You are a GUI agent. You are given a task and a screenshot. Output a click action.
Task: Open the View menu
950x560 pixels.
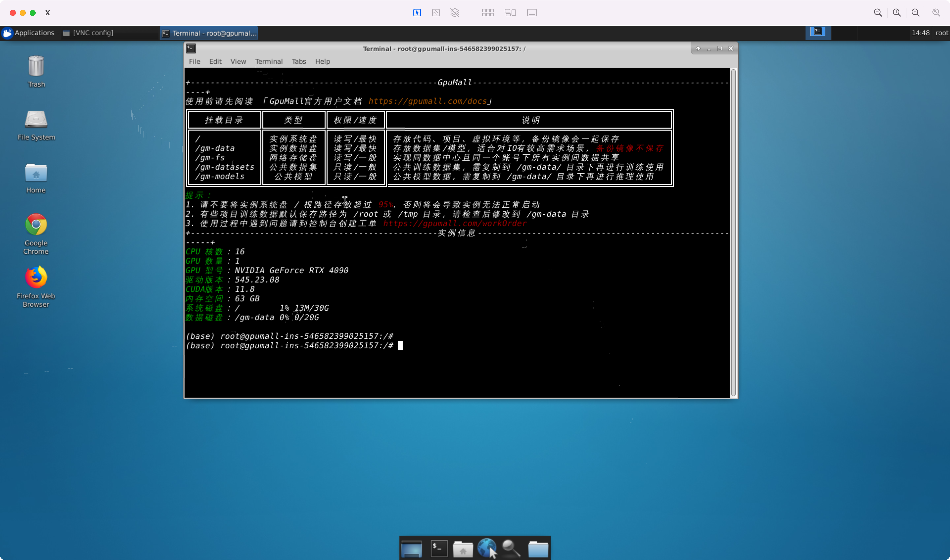(x=238, y=62)
